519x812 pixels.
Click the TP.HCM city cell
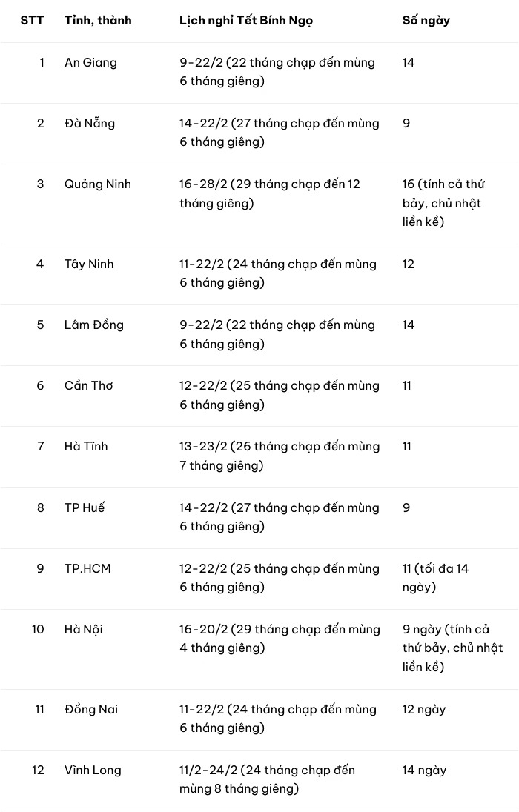pos(87,568)
